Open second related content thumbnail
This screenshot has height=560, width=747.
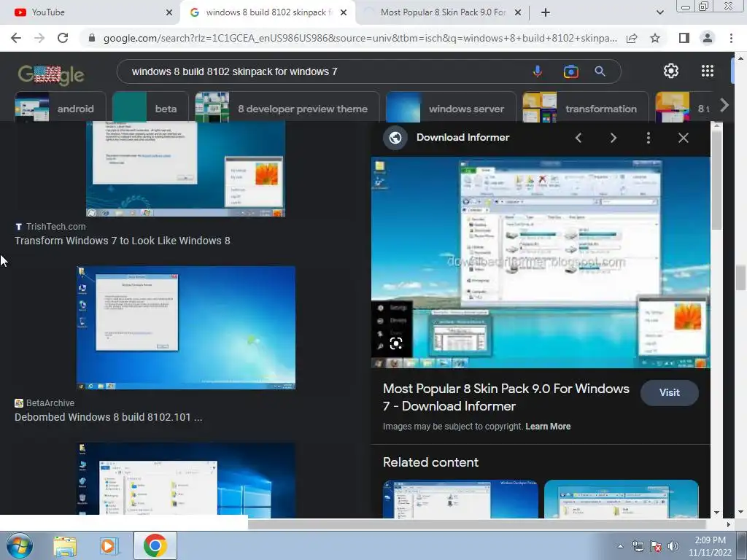[622, 499]
